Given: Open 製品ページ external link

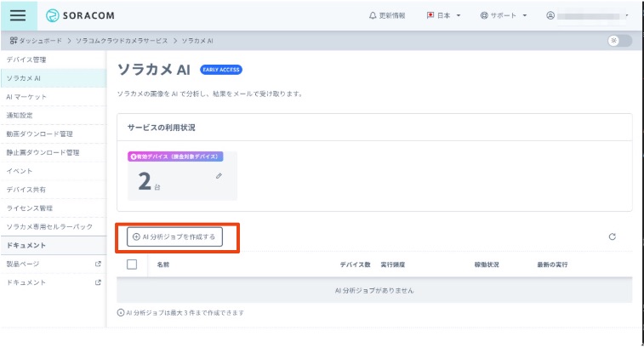Looking at the screenshot, I should 54,264.
